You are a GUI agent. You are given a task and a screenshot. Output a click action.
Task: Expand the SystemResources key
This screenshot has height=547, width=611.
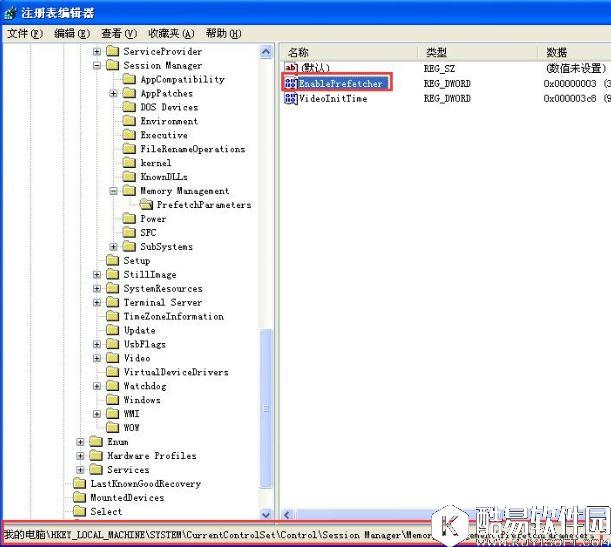point(97,289)
